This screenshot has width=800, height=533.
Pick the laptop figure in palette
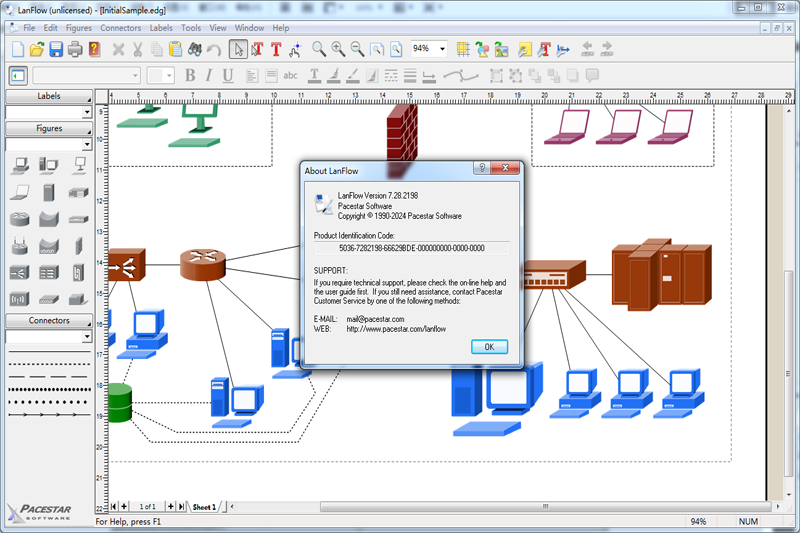(x=19, y=192)
